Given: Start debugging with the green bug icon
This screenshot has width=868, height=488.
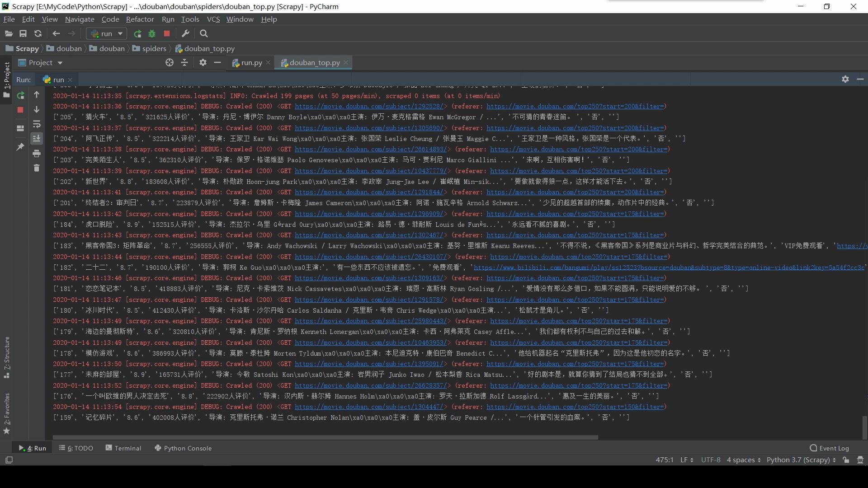Looking at the screenshot, I should pyautogui.click(x=152, y=33).
